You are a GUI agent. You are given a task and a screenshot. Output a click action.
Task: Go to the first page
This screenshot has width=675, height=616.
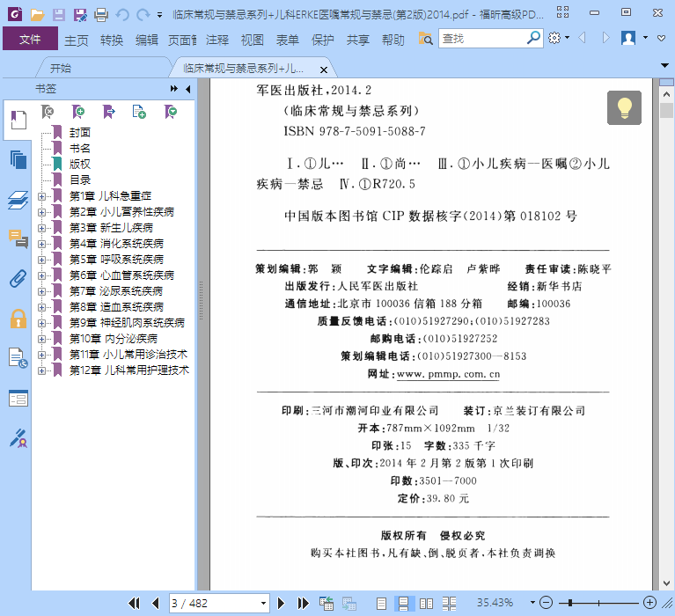point(134,604)
